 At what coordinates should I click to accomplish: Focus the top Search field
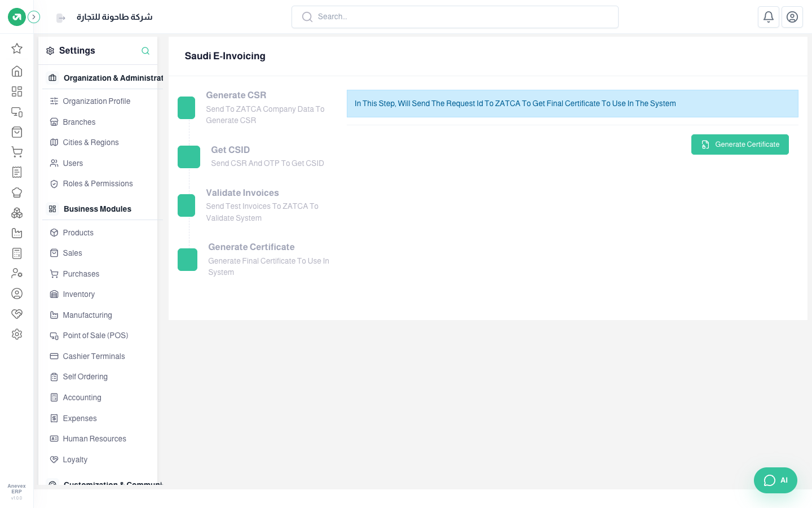pos(455,17)
